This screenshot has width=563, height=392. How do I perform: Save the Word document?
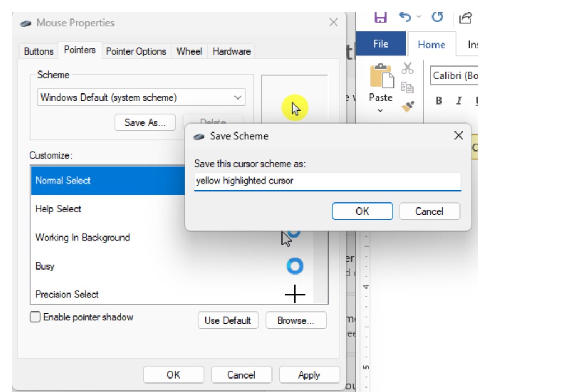point(381,17)
